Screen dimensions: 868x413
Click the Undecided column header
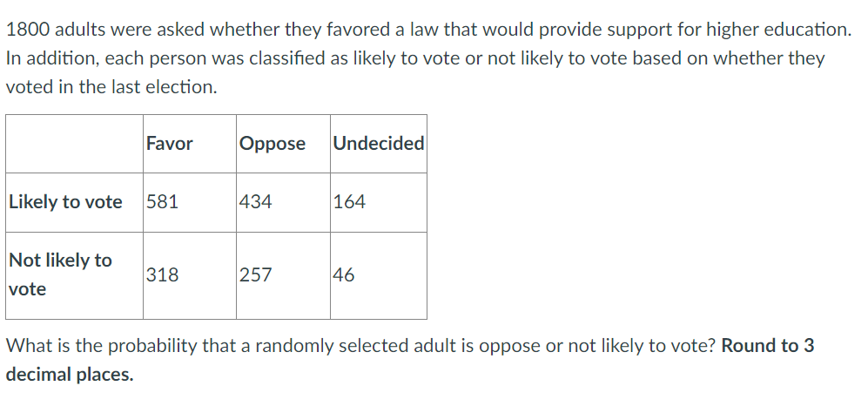click(379, 144)
